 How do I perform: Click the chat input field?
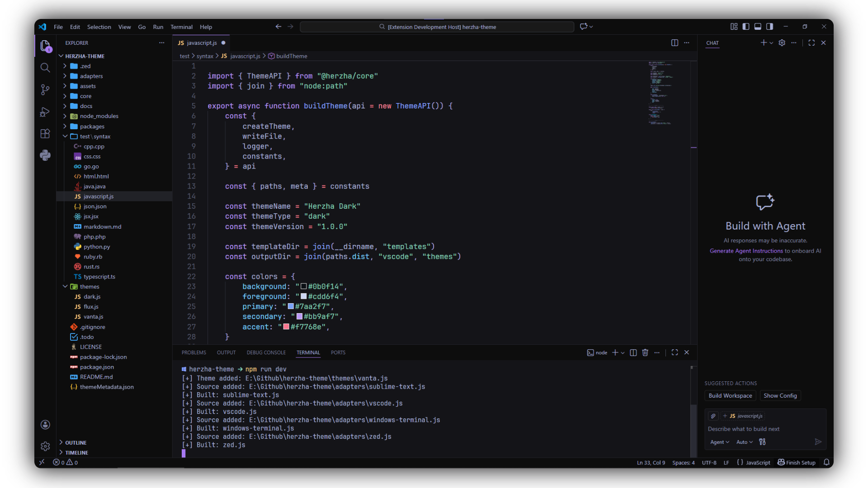point(764,429)
